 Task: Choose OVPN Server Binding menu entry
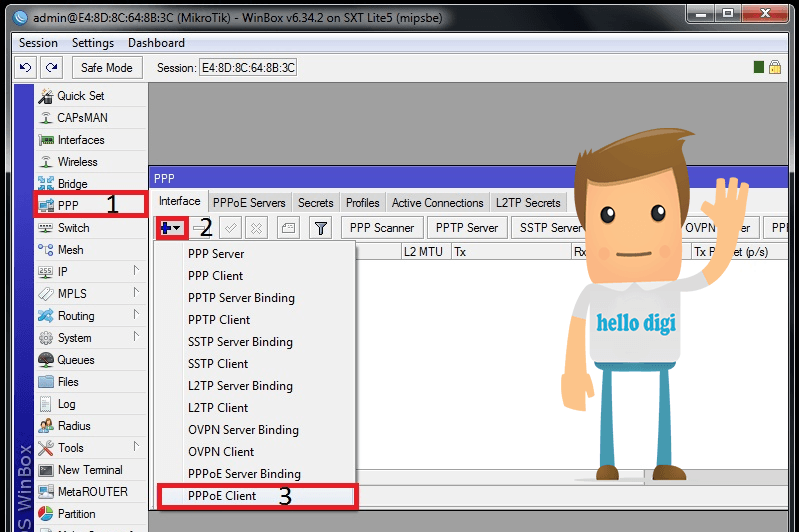point(255,430)
